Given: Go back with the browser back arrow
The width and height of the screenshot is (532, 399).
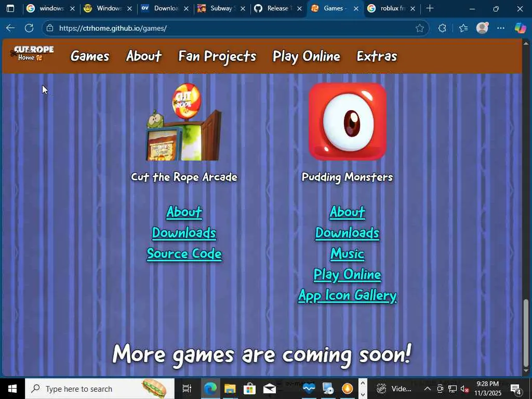Looking at the screenshot, I should pos(10,28).
